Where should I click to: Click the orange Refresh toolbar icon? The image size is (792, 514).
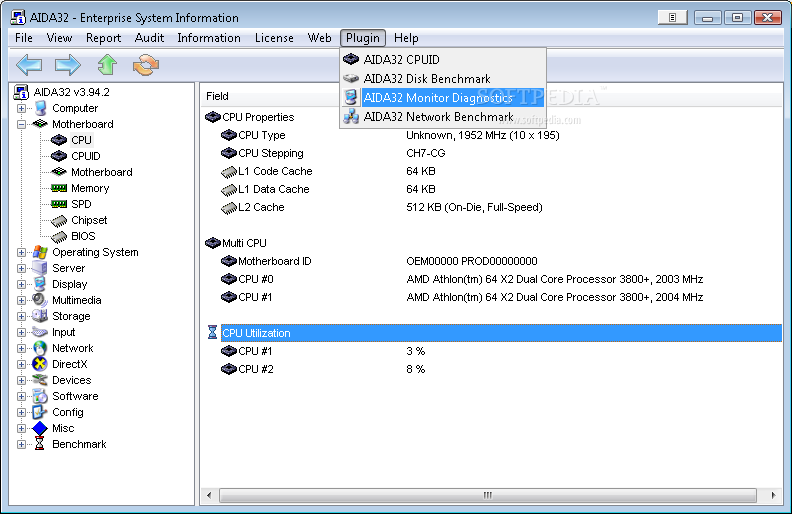click(x=146, y=65)
